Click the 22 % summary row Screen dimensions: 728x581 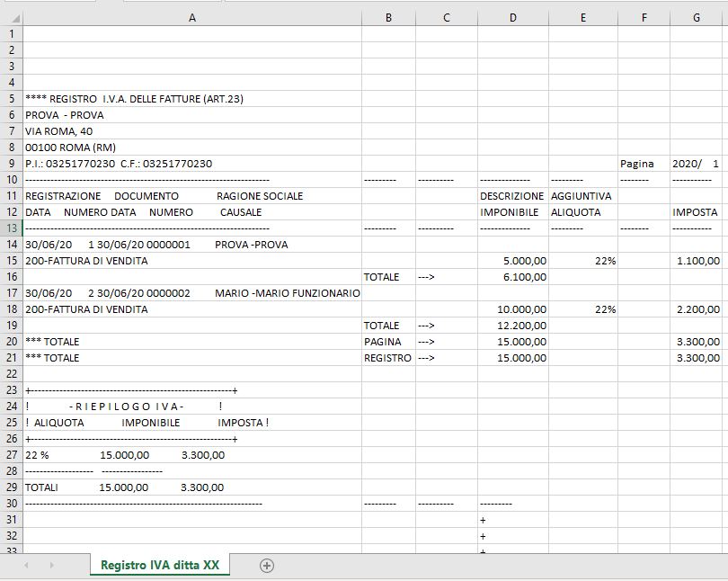(192, 455)
